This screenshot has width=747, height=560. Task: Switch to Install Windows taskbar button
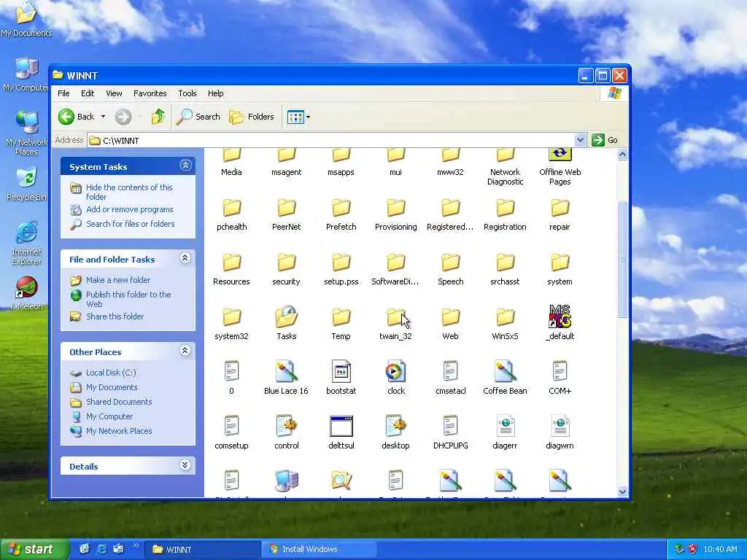coord(320,550)
